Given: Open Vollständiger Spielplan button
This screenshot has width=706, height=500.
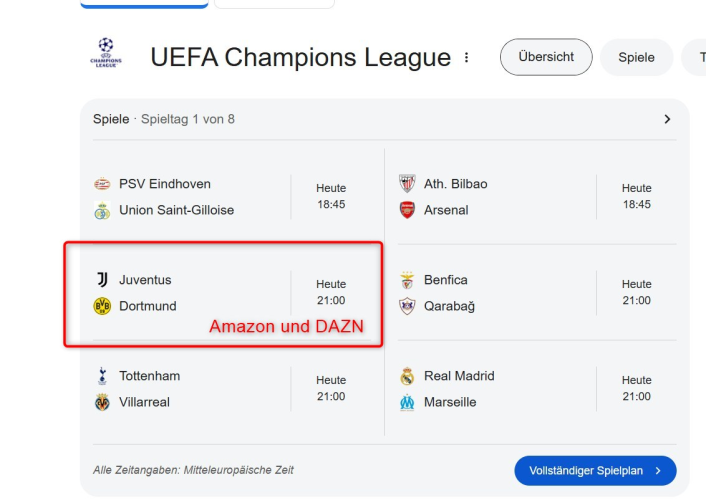Looking at the screenshot, I should [x=595, y=471].
